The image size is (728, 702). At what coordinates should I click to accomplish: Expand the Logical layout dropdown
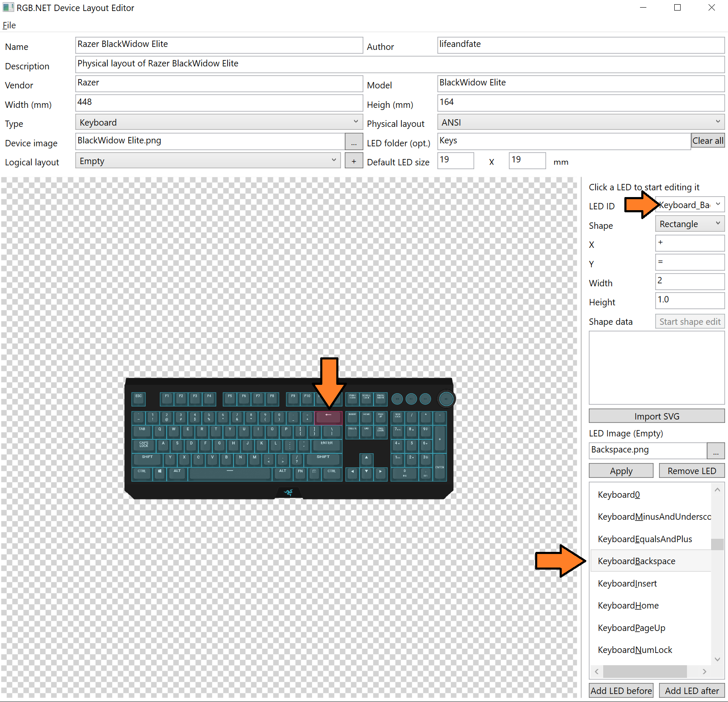coord(208,161)
